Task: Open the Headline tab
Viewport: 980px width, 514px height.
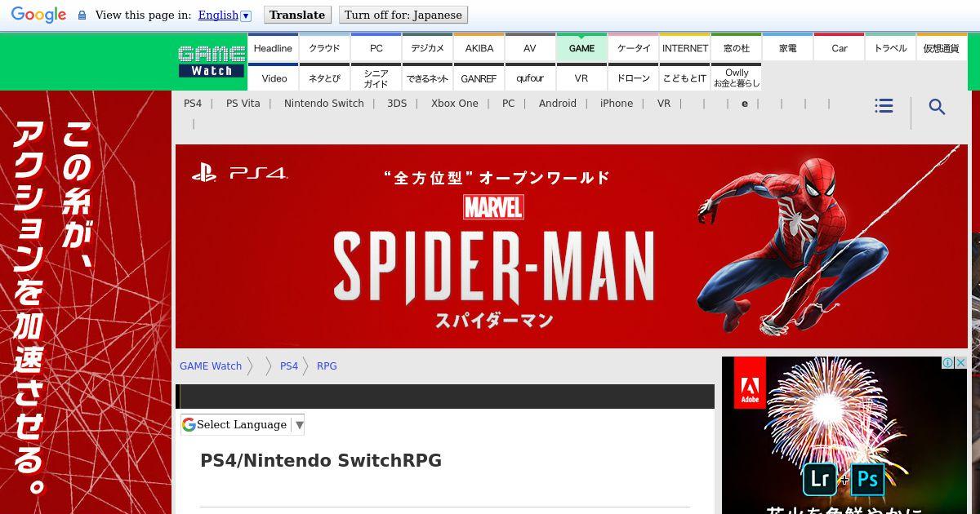Action: 273,48
